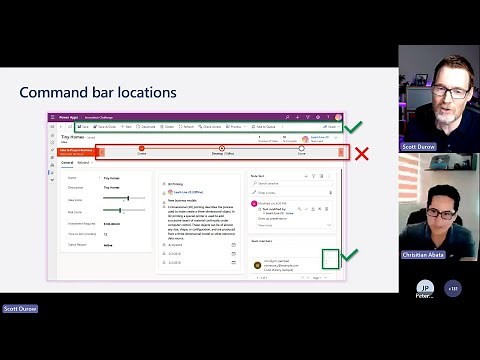Adjust the Risk Score slider handle
The height and width of the screenshot is (360, 480).
pos(120,210)
